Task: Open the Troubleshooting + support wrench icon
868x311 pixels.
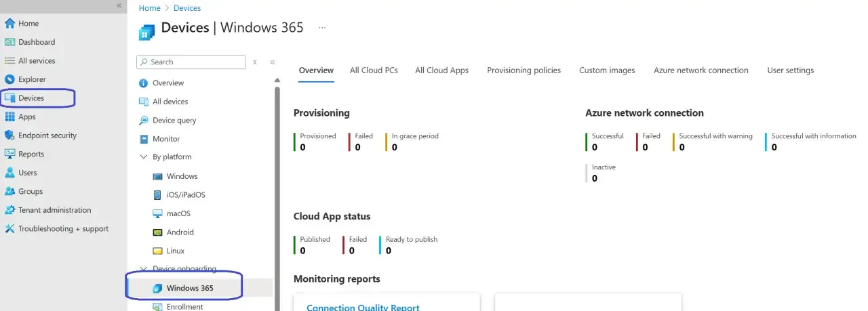Action: click(9, 228)
